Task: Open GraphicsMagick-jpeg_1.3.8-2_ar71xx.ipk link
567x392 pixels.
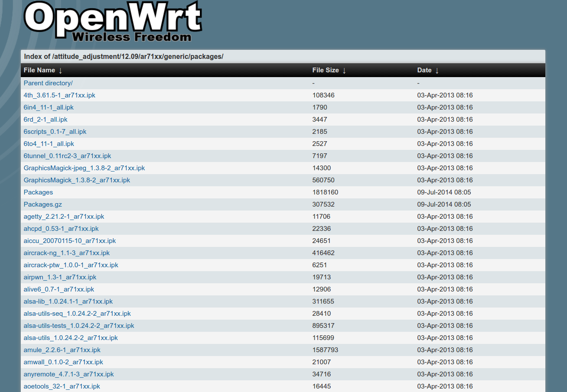Action: [84, 168]
